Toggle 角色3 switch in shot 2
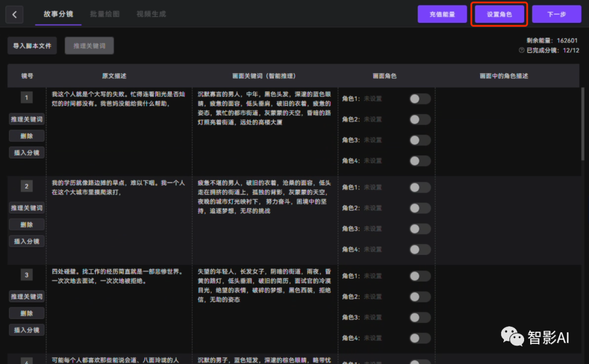The height and width of the screenshot is (364, 589). pos(420,228)
